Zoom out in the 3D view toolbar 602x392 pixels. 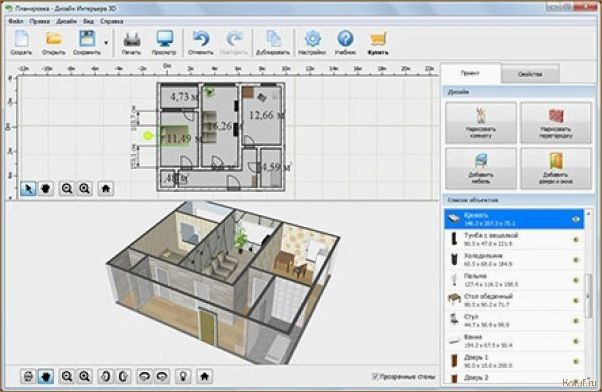click(x=67, y=376)
